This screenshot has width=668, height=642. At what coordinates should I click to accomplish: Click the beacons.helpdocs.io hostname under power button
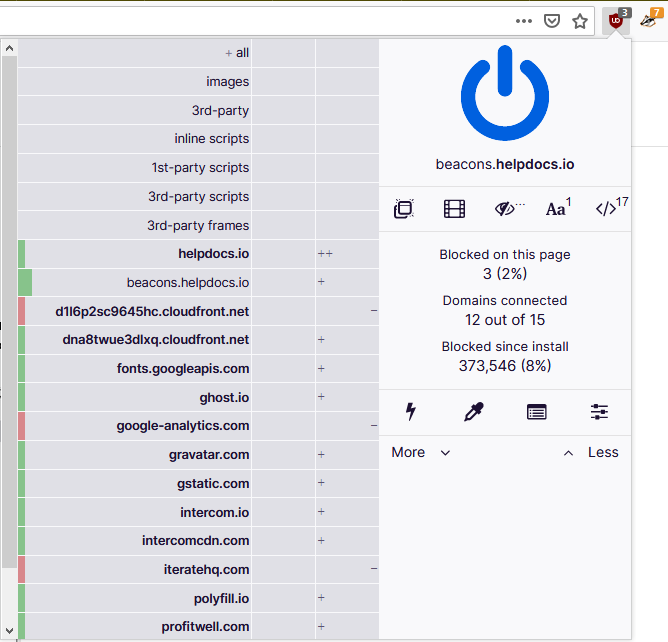pos(505,164)
